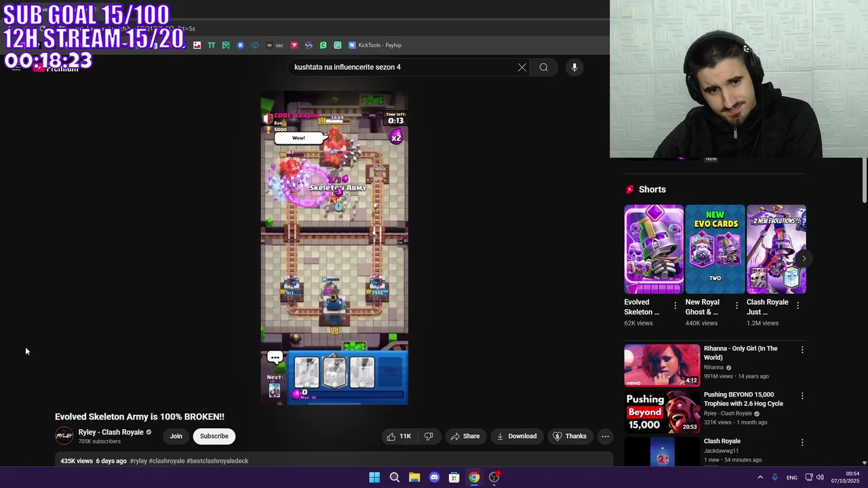Open options for the New Royal Ghost short

[736, 306]
